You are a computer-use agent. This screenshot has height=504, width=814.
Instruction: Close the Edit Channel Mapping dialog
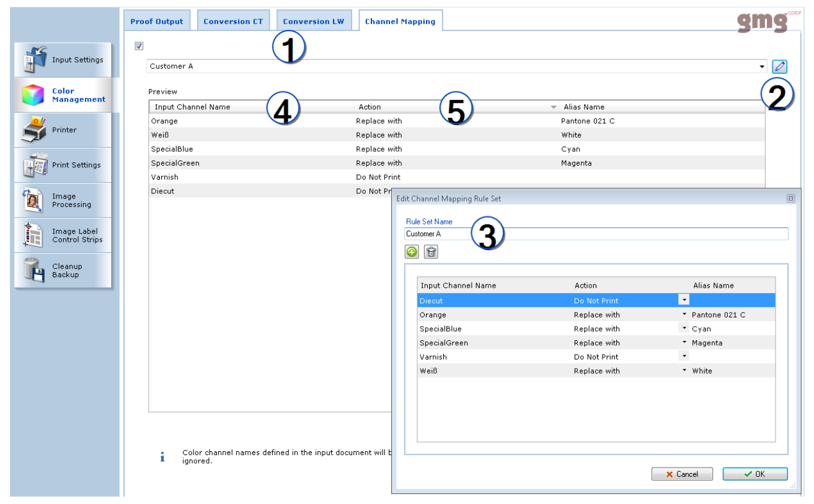(790, 198)
